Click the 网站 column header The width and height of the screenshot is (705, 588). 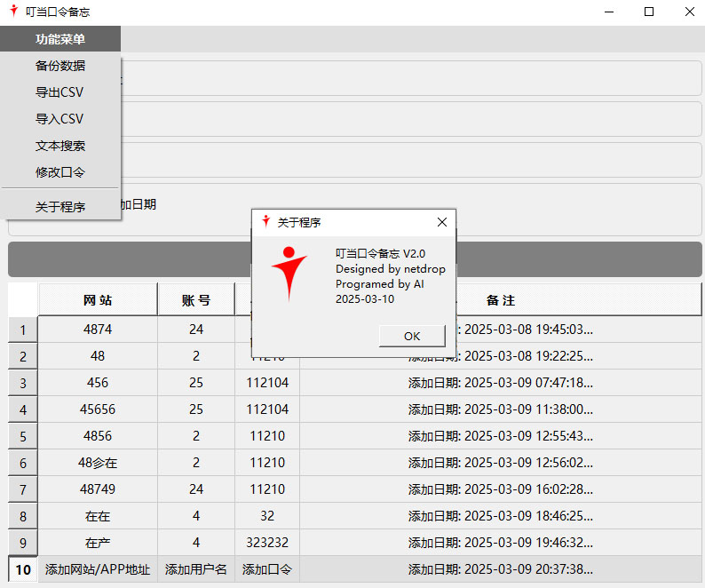click(x=98, y=300)
